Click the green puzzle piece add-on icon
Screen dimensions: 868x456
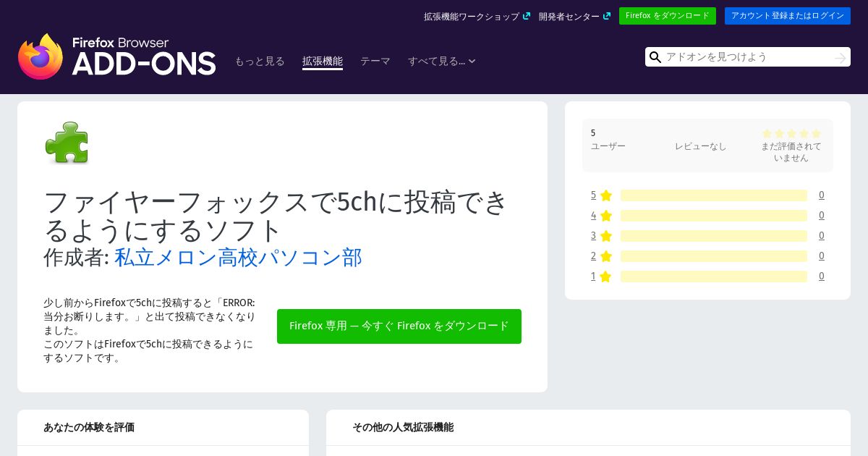[67, 142]
